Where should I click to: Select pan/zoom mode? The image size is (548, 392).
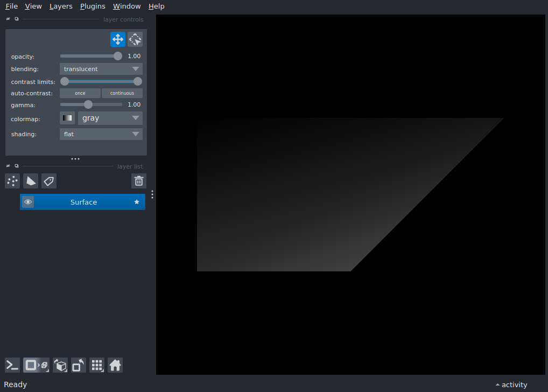[x=117, y=39]
